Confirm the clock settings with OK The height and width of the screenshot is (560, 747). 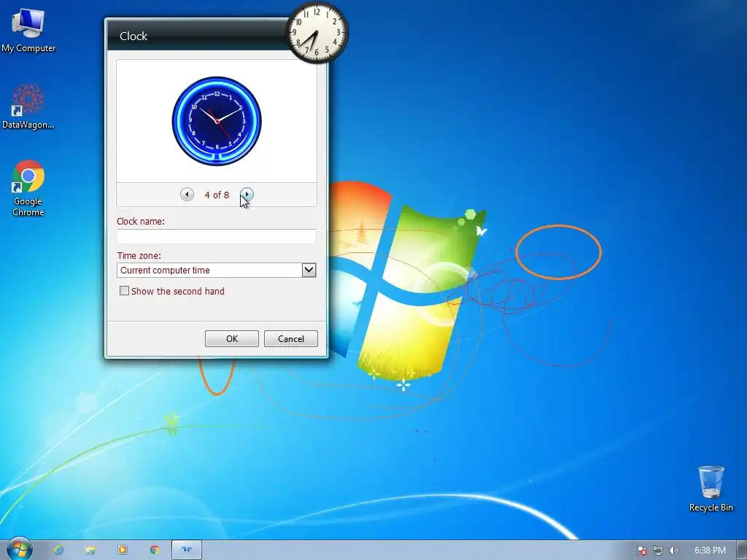231,338
